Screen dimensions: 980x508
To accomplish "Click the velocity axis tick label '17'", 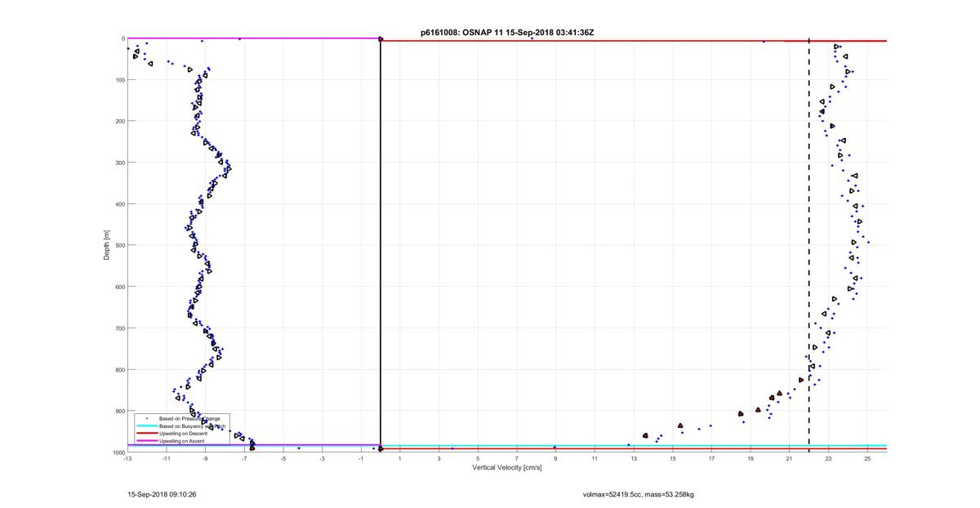I will coord(711,459).
